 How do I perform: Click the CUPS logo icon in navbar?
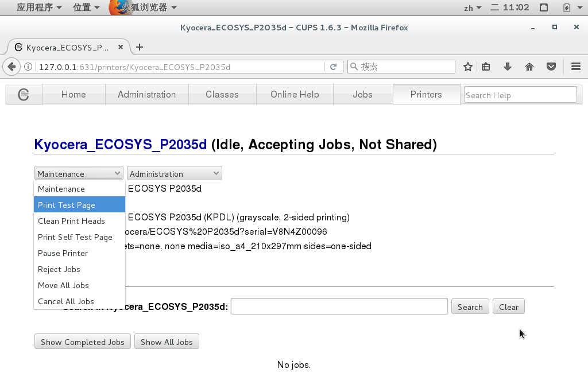tap(24, 95)
